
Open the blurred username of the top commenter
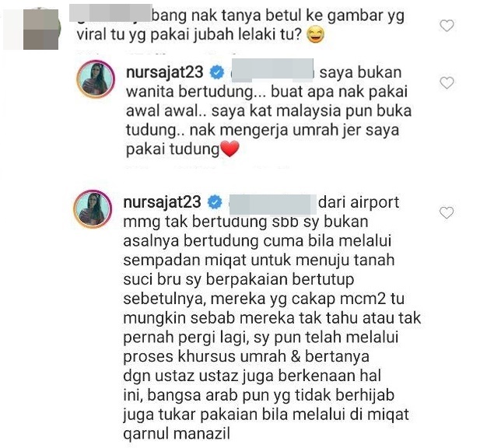tap(110, 13)
